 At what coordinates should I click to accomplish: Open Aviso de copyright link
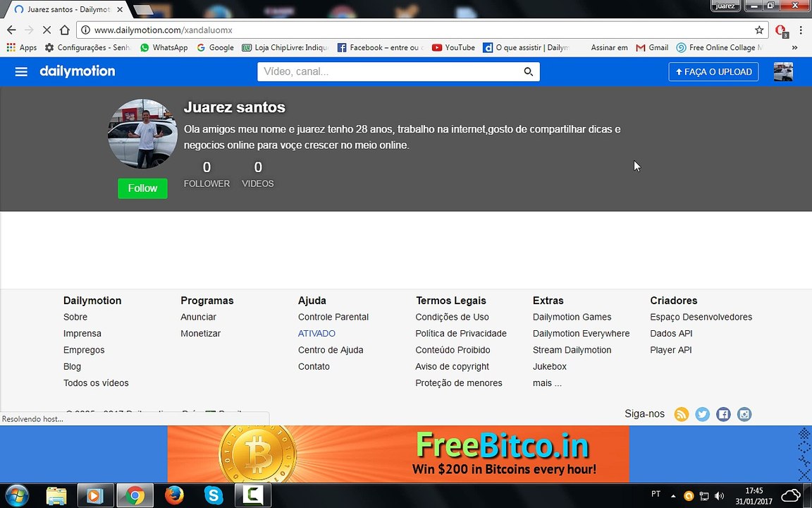click(452, 366)
